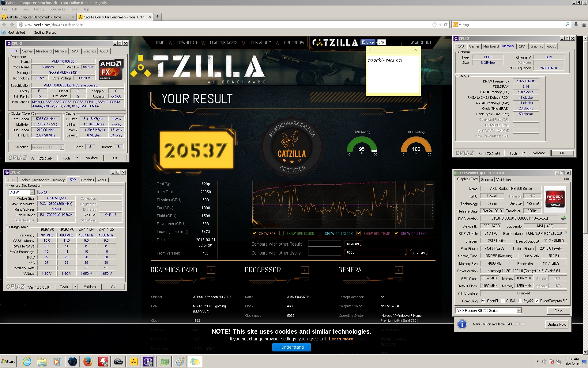Click the Firefox icon in taskbar

click(88, 362)
